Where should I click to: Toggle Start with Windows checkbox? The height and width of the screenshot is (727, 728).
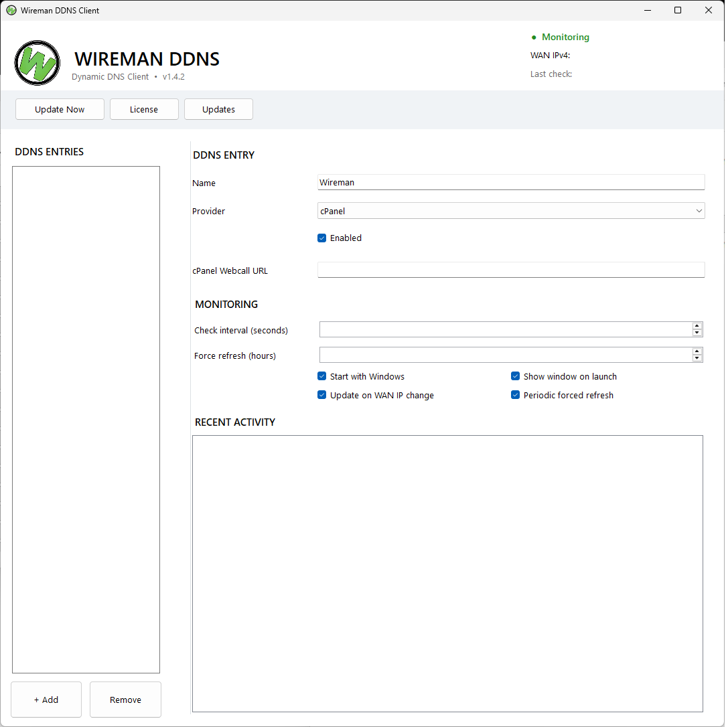[x=321, y=376]
